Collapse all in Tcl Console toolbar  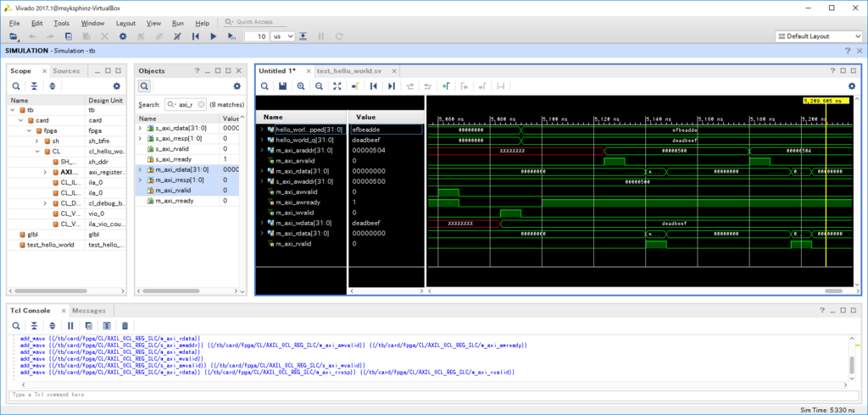point(34,326)
